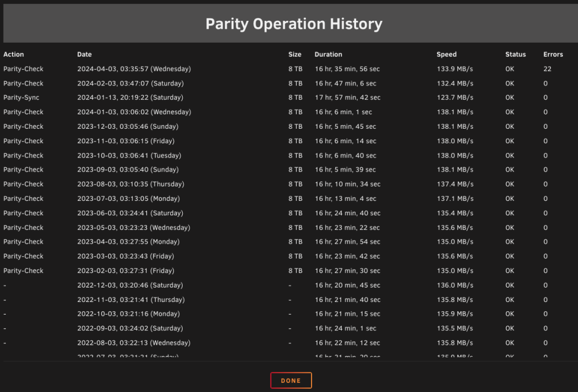Click duration 16 hr, 24 min, 40 sec

point(347,213)
